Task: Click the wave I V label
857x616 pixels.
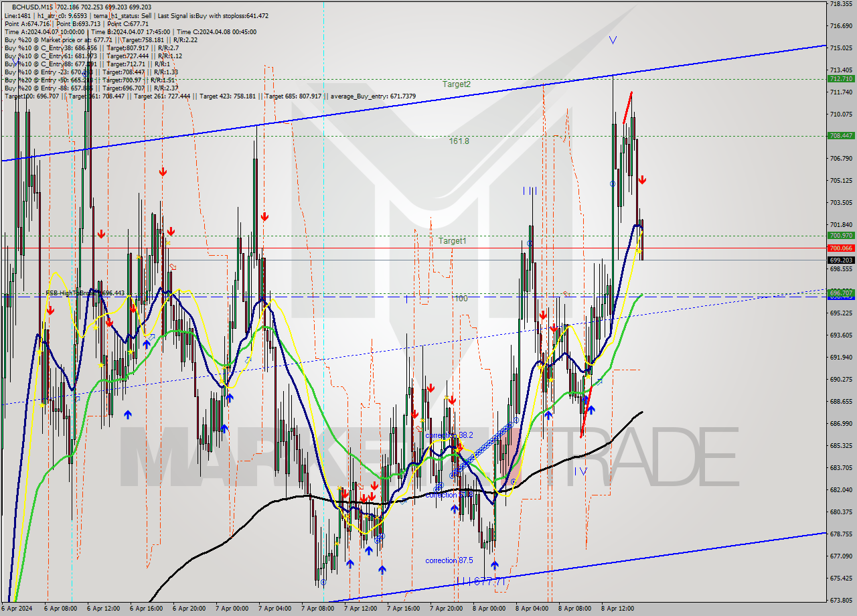Action: (x=580, y=471)
